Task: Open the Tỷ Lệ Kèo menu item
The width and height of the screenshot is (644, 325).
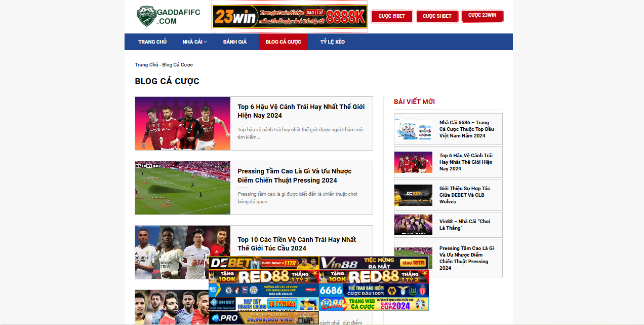Action: [x=333, y=42]
